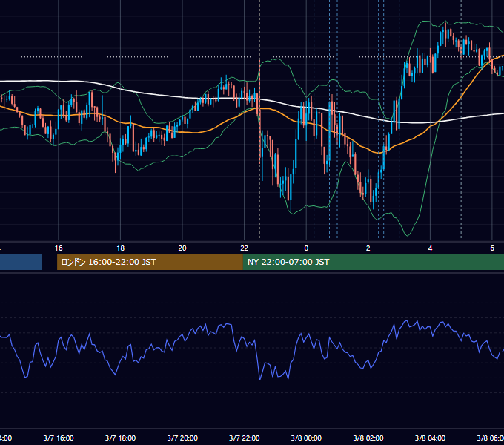
Task: Click the upper axis hour label 6
Action: [x=492, y=248]
